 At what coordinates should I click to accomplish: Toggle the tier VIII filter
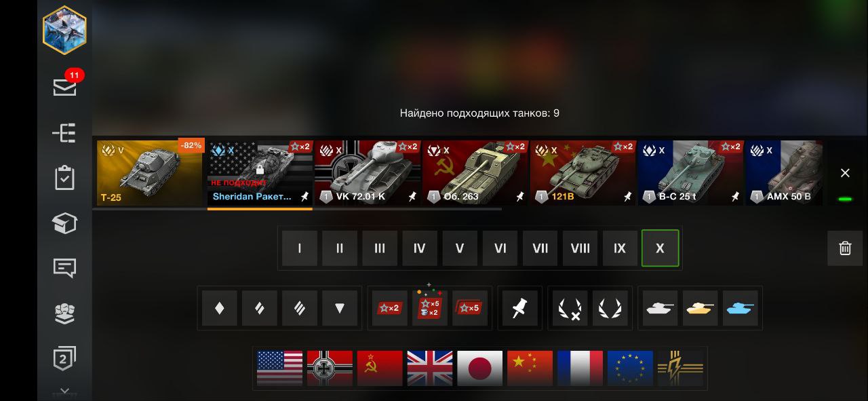[x=580, y=248]
